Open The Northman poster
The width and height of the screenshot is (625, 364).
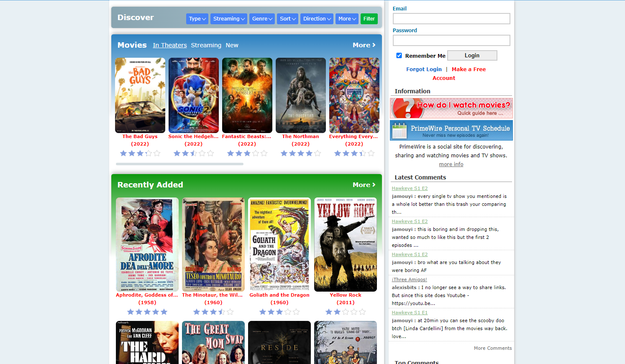pos(301,95)
